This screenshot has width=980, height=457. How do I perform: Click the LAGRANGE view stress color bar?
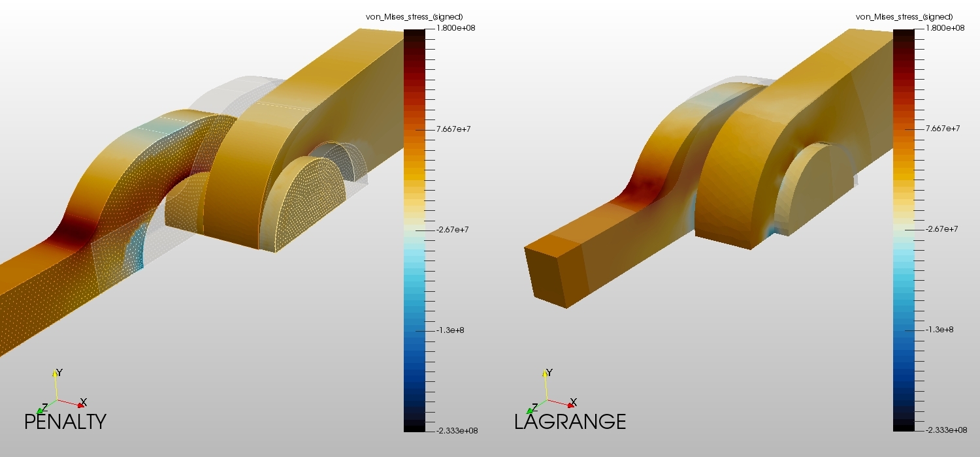point(904,230)
